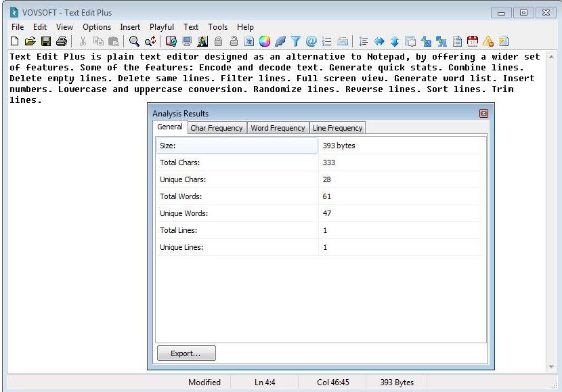Click the overlapping windows toolbar icon
562x392 pixels.
pyautogui.click(x=410, y=41)
